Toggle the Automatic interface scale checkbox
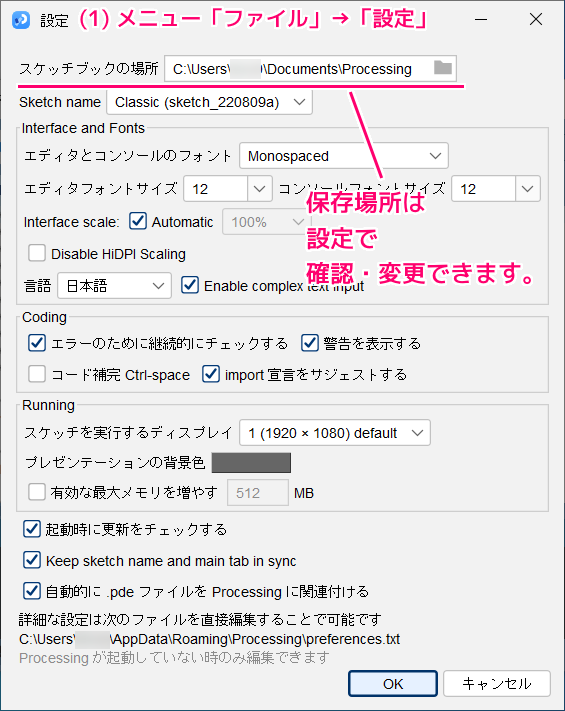This screenshot has height=711, width=565. (x=138, y=221)
